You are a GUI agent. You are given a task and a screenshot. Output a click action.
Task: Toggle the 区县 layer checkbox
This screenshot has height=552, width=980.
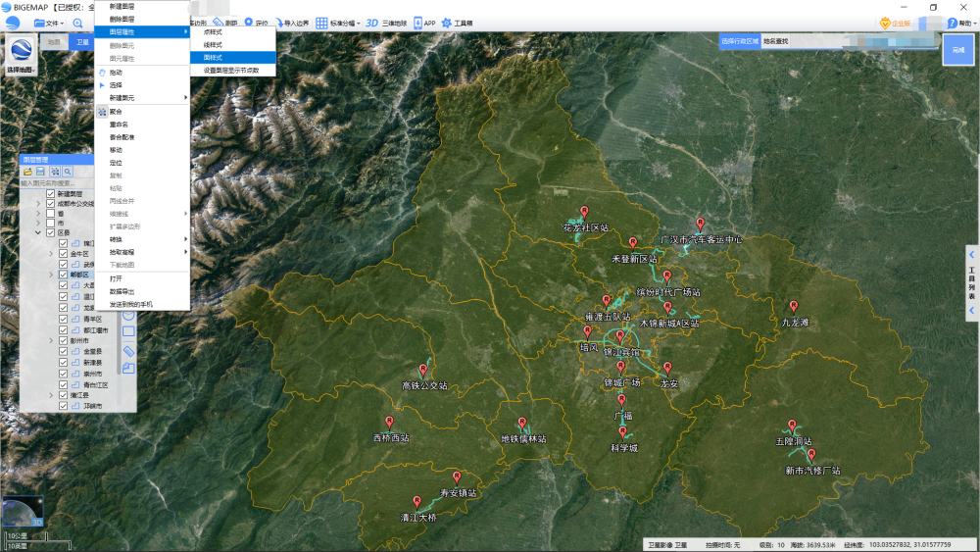coord(50,232)
